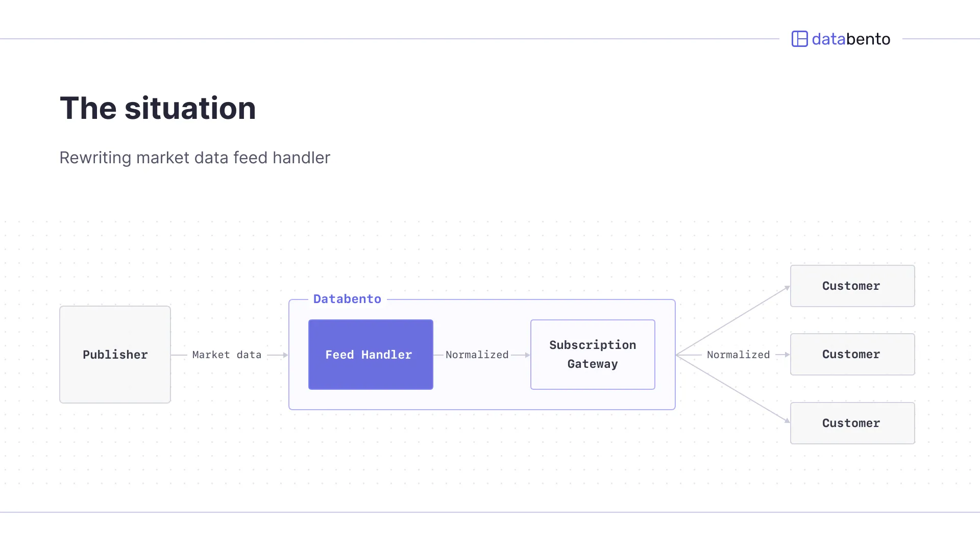The image size is (980, 551).
Task: Select the top Customer box
Action: point(852,286)
